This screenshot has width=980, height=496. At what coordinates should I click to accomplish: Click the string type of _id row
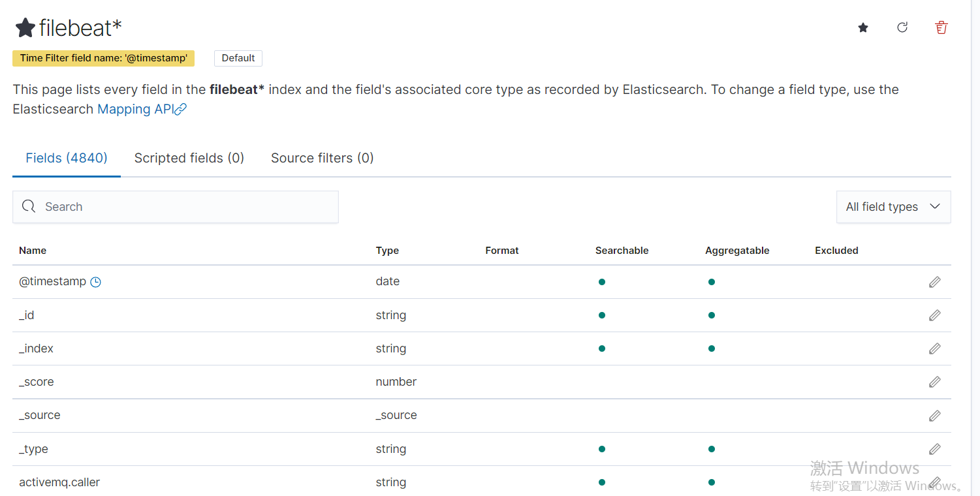(391, 315)
